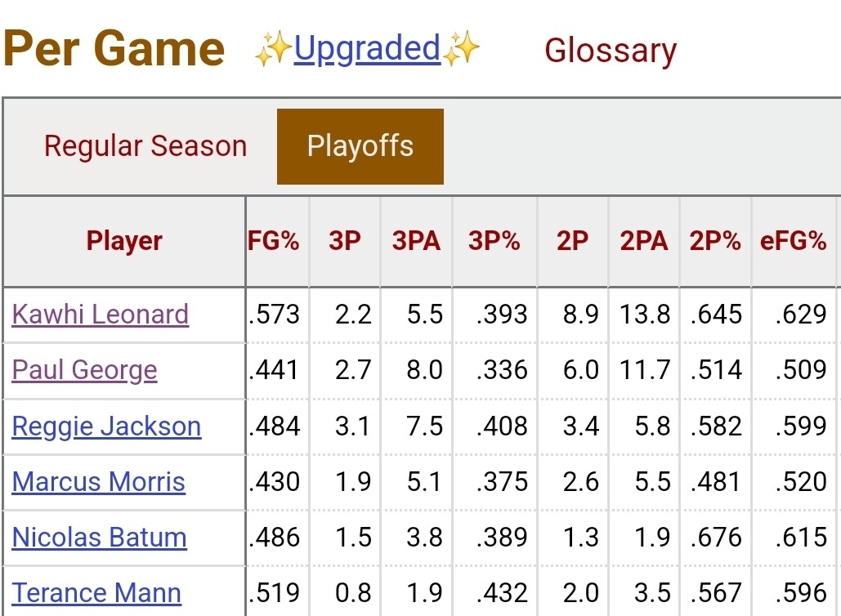Open the Upgraded link
The image size is (841, 616).
(x=367, y=49)
